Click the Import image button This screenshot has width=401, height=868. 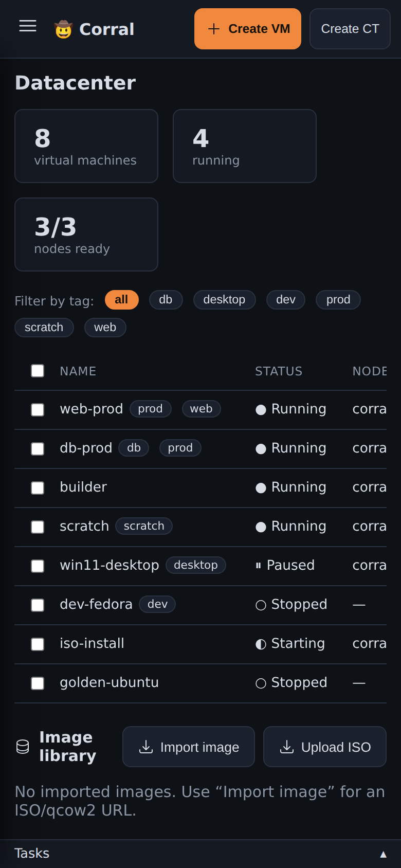[x=189, y=747]
